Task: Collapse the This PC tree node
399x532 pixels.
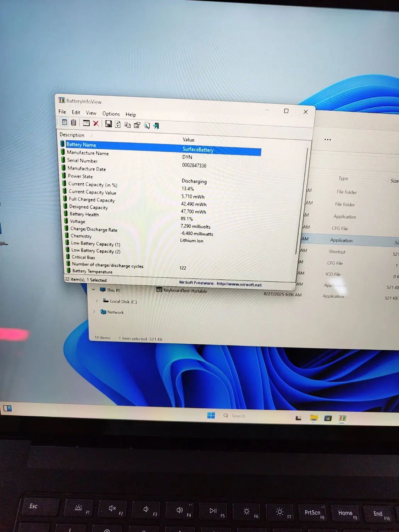Action: [x=94, y=289]
